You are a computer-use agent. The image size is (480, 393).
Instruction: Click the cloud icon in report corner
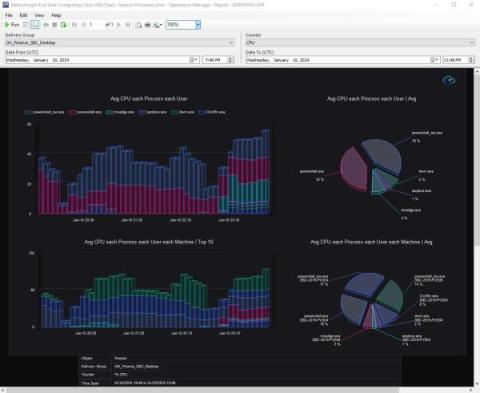click(x=449, y=80)
